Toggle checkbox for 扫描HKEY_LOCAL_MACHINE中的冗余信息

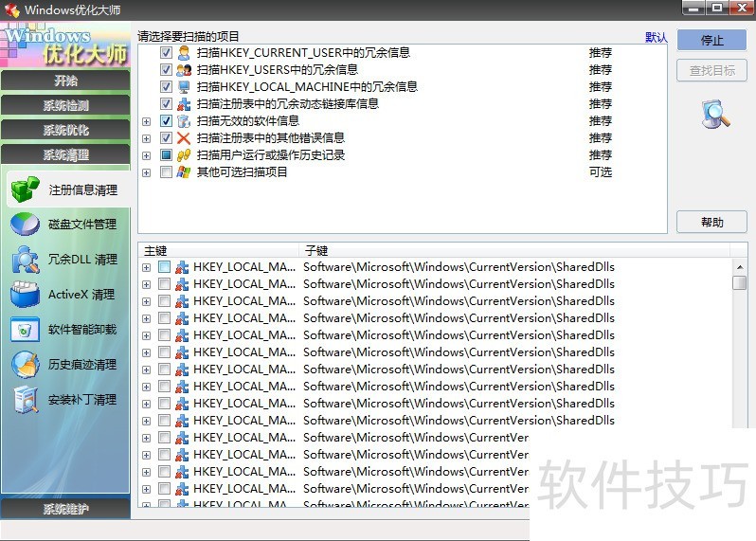pyautogui.click(x=166, y=87)
